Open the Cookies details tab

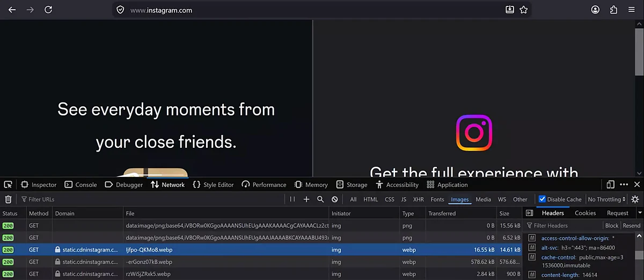[x=585, y=213]
